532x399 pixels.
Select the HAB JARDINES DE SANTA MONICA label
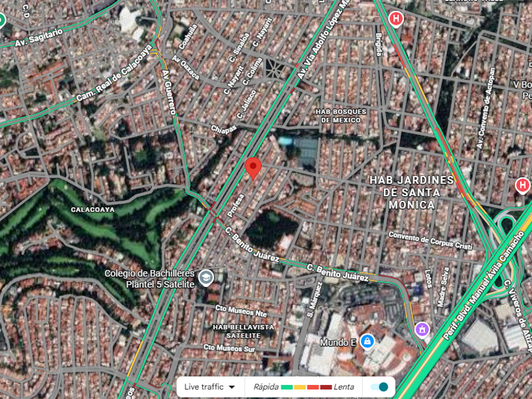pos(411,193)
